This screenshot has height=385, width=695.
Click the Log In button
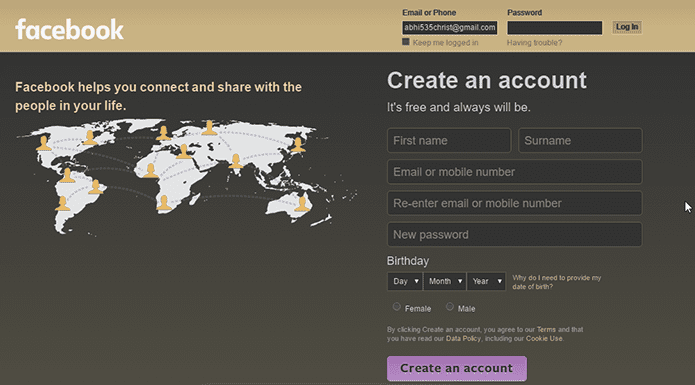point(627,27)
